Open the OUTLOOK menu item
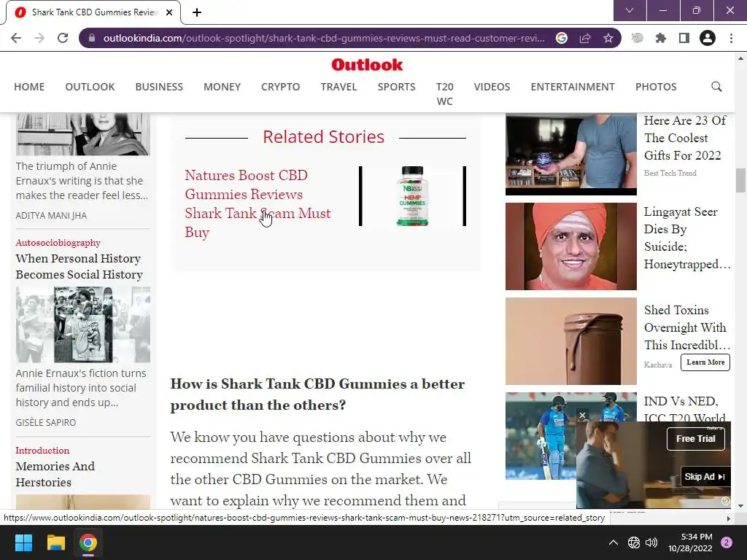747x560 pixels. click(90, 87)
